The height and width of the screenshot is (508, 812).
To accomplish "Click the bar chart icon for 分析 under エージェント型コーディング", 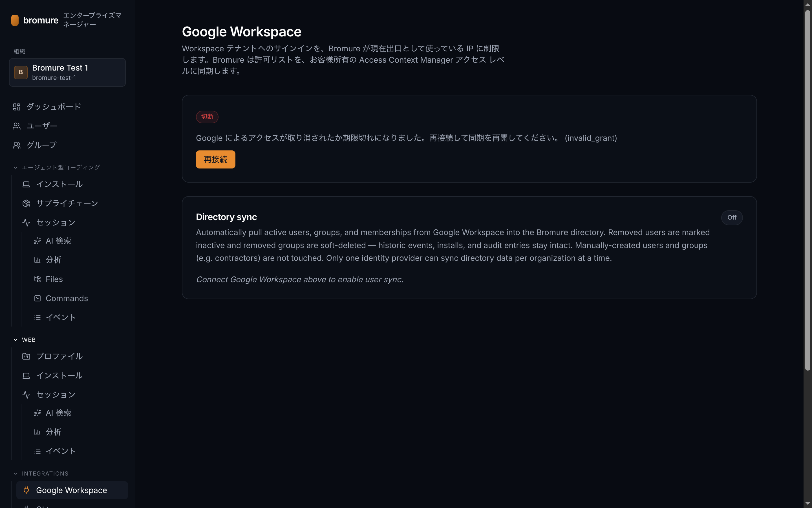I will pyautogui.click(x=37, y=260).
